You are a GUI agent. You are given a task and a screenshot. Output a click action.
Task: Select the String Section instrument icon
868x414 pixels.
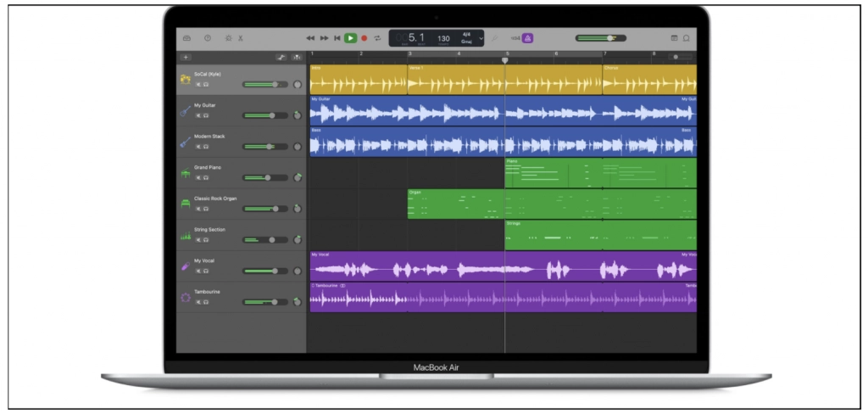point(185,236)
